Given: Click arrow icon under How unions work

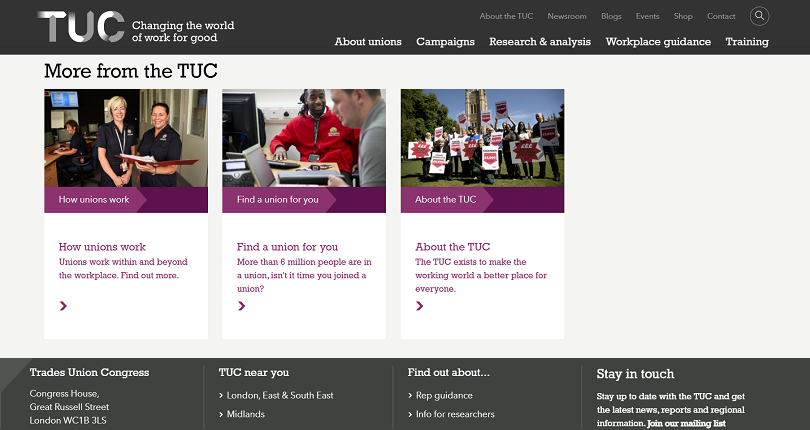Looking at the screenshot, I should click(63, 306).
